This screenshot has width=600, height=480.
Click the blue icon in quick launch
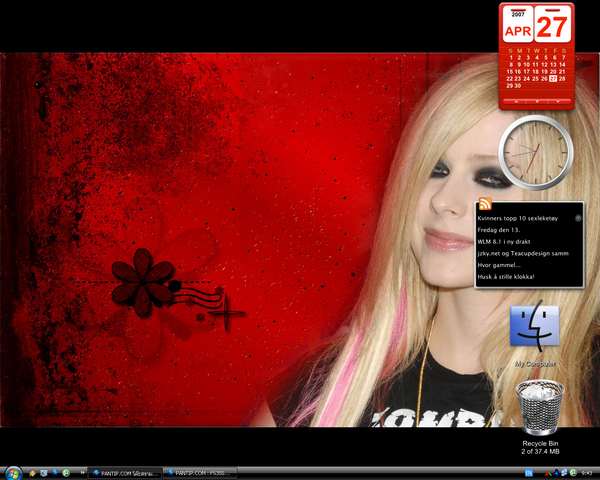[x=55, y=472]
